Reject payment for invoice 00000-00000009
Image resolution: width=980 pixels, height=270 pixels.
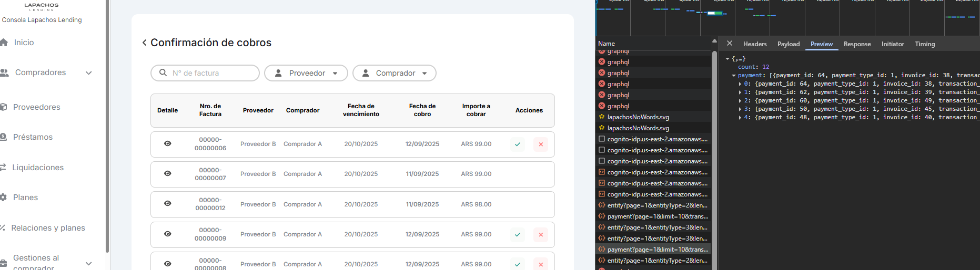tap(541, 235)
